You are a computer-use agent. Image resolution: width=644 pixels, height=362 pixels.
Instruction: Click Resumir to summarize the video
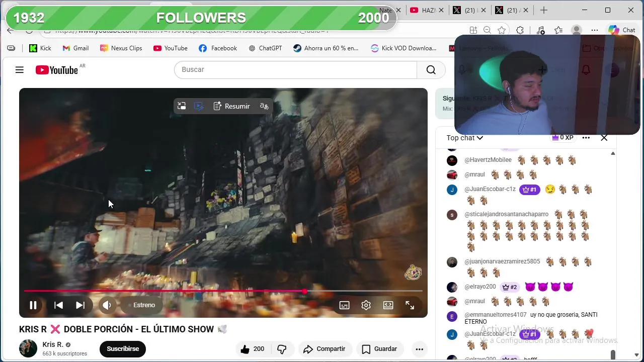(231, 106)
